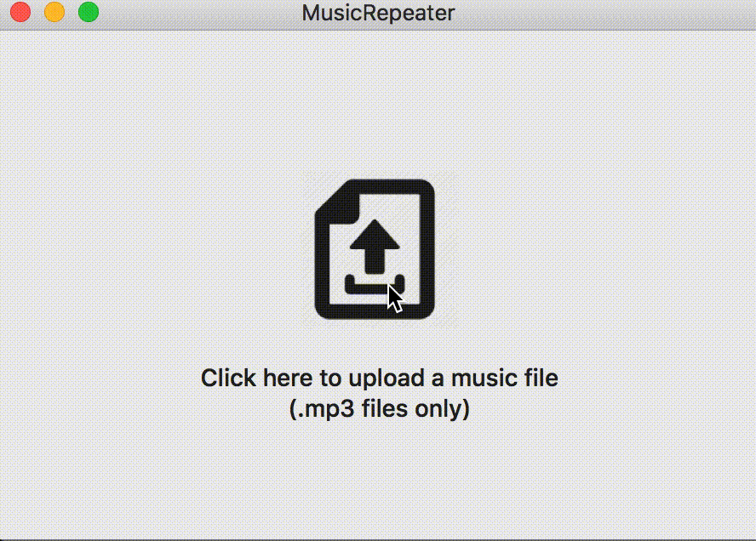Click the upward arrow inside upload icon

(375, 247)
